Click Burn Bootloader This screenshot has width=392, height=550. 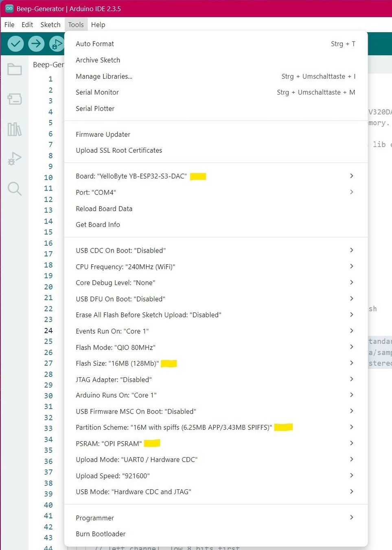(x=216, y=534)
